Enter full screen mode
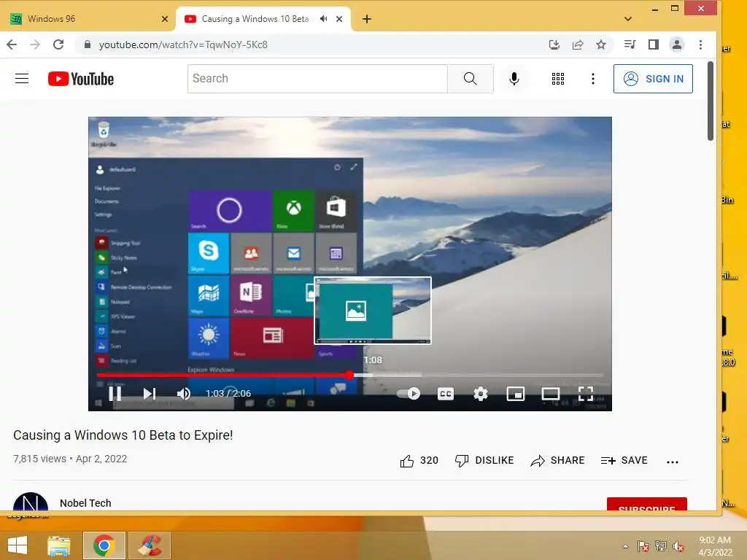This screenshot has width=747, height=560. (586, 393)
